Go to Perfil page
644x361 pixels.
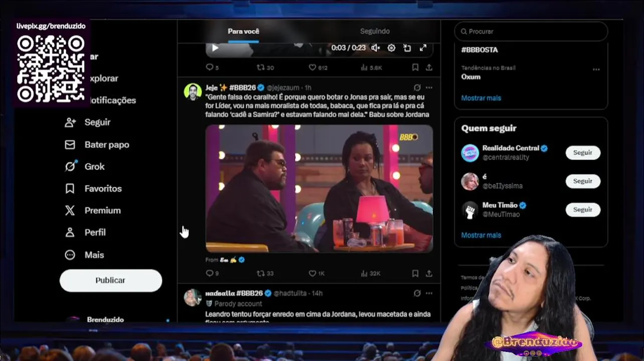[85, 233]
